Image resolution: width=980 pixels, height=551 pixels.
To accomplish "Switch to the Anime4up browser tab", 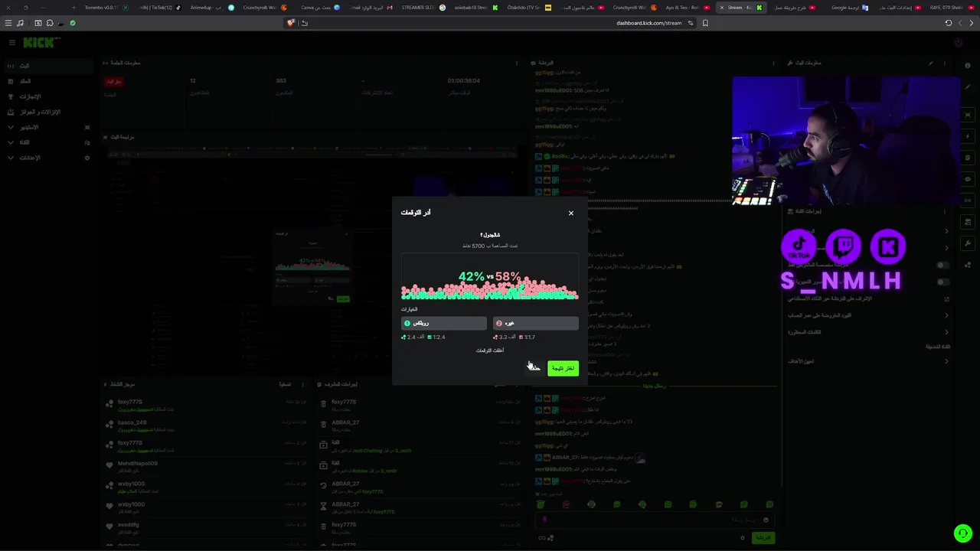I will (211, 8).
